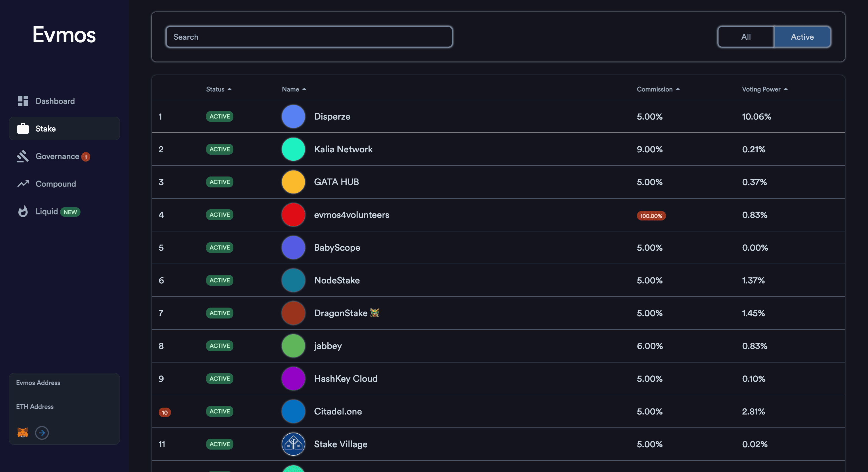Click the Compound trending arrow icon
The width and height of the screenshot is (868, 472).
click(23, 184)
